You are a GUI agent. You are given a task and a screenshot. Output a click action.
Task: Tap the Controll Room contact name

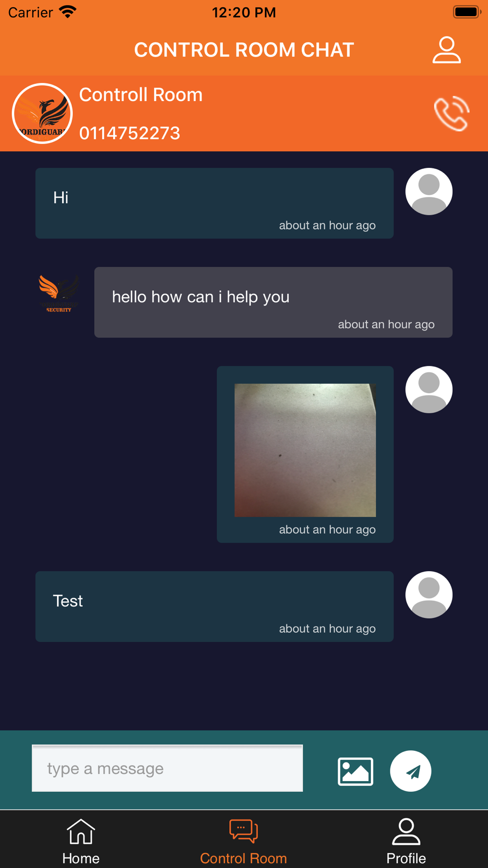pos(141,95)
